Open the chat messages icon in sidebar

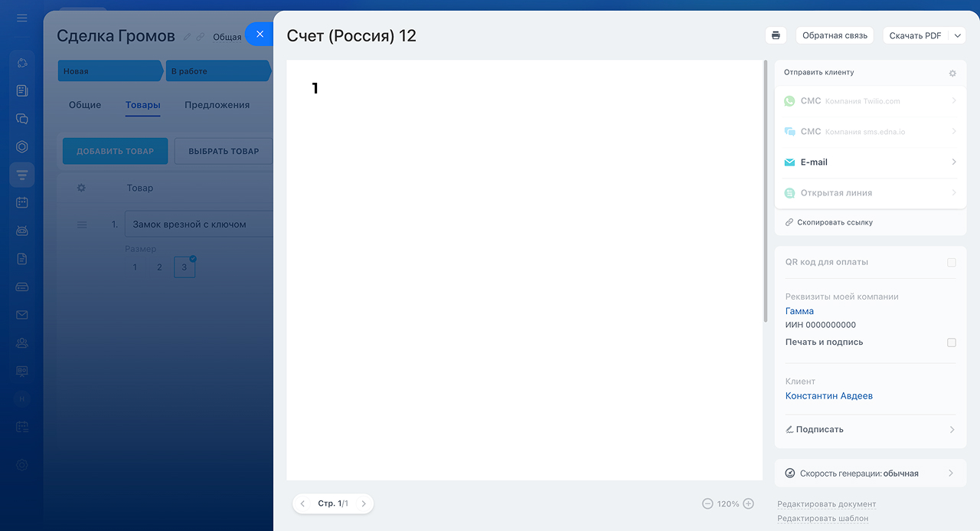pyautogui.click(x=21, y=119)
